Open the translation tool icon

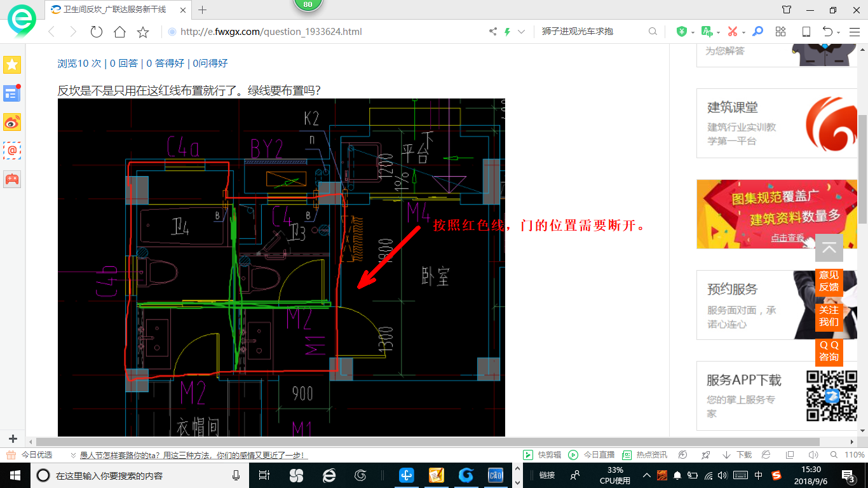(x=707, y=32)
